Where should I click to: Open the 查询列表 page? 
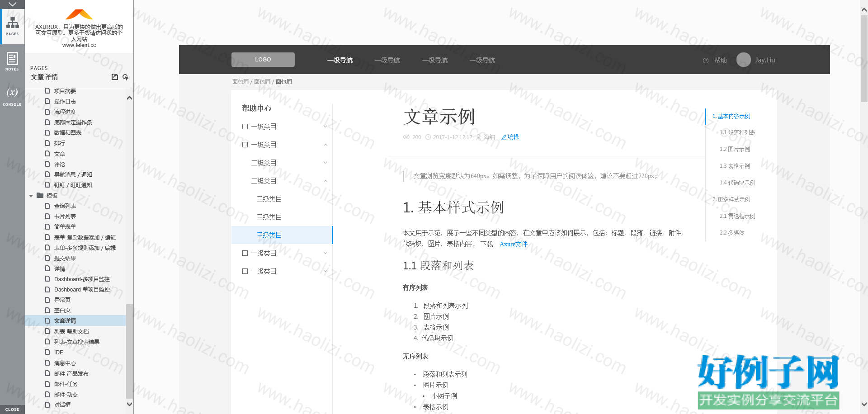pyautogui.click(x=65, y=206)
